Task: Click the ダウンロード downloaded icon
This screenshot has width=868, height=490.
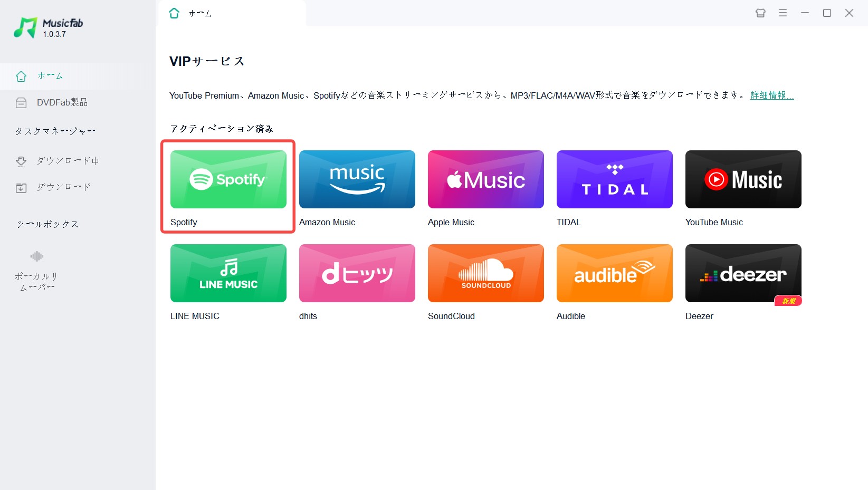Action: 21,188
